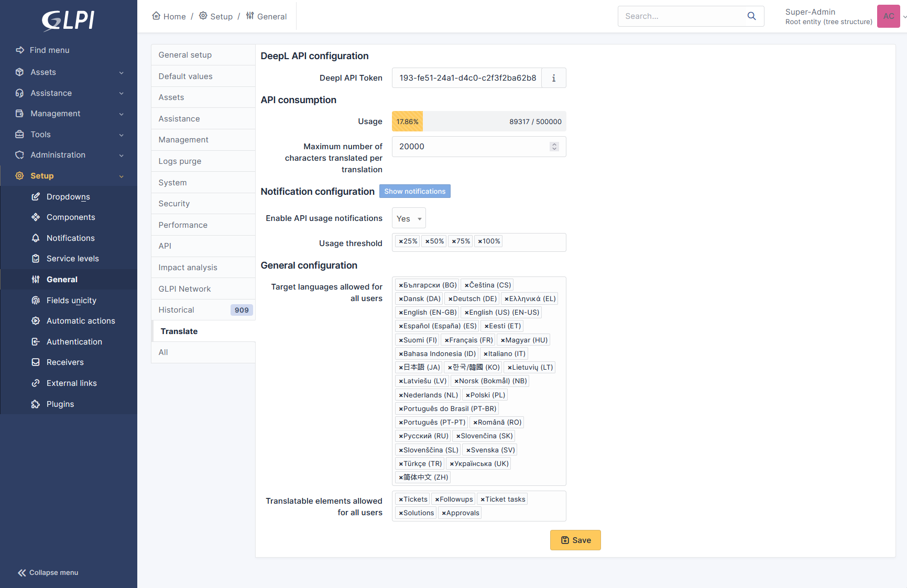
Task: Click the Save button
Action: coord(575,540)
